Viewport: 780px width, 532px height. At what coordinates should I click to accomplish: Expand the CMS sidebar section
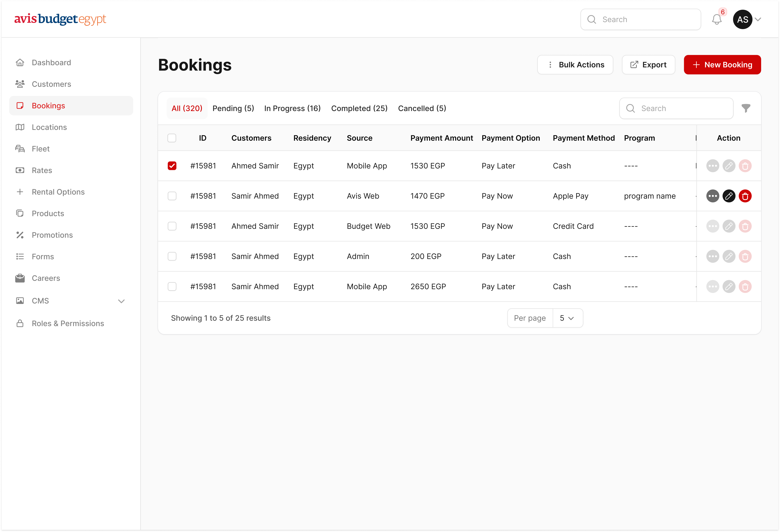(x=121, y=301)
